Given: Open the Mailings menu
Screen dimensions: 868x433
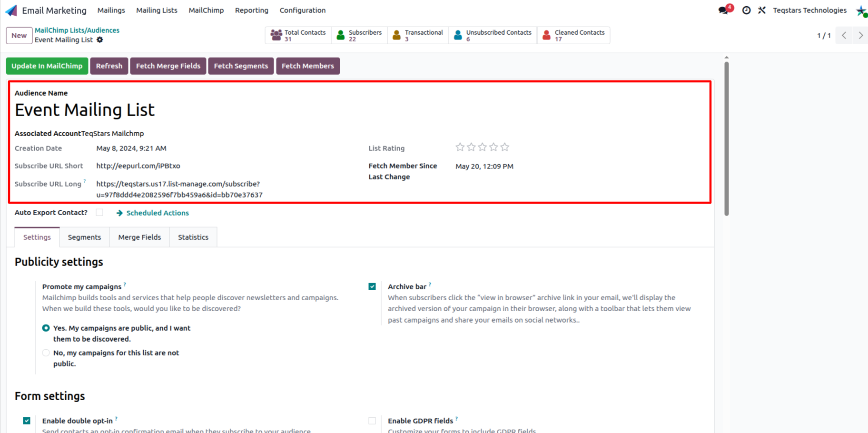Looking at the screenshot, I should point(111,10).
